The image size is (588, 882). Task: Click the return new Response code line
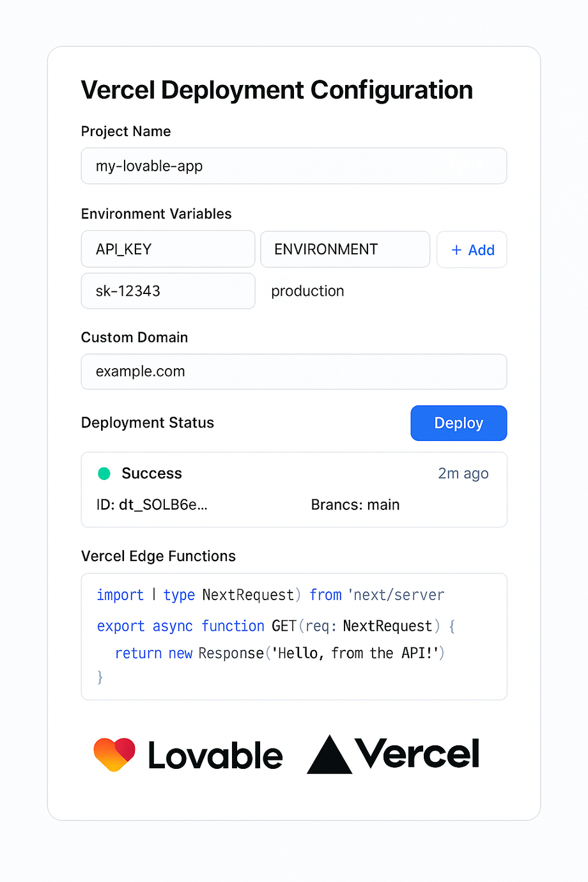(279, 653)
